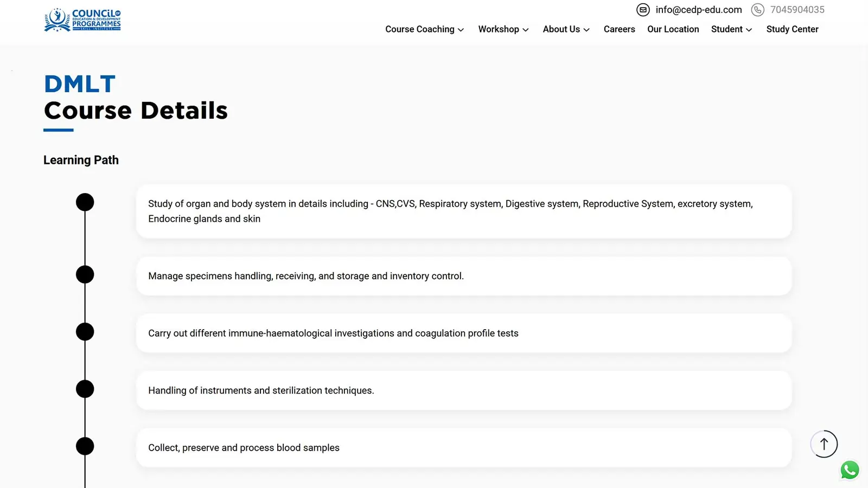Expand Course Coaching dropdown chevron
This screenshot has width=868, height=488.
pos(461,30)
